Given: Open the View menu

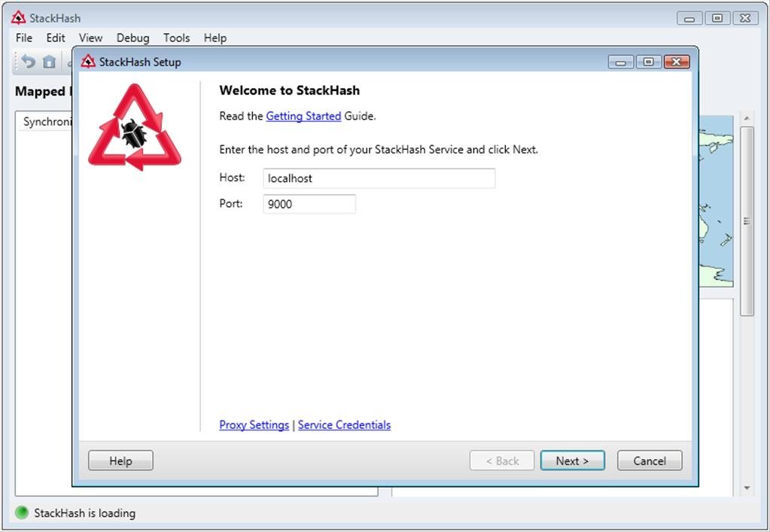Looking at the screenshot, I should click(x=90, y=38).
